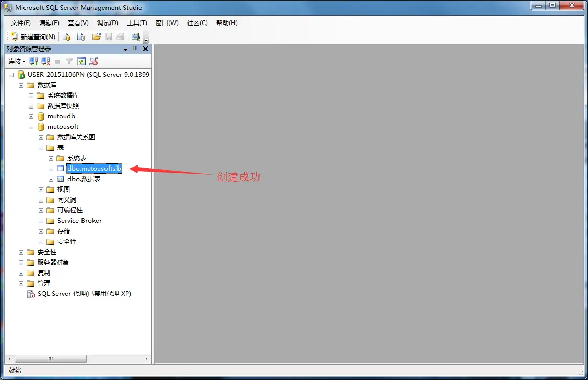The image size is (588, 380).
Task: Click the refresh icon in Object Explorer toolbar
Action: tap(81, 62)
